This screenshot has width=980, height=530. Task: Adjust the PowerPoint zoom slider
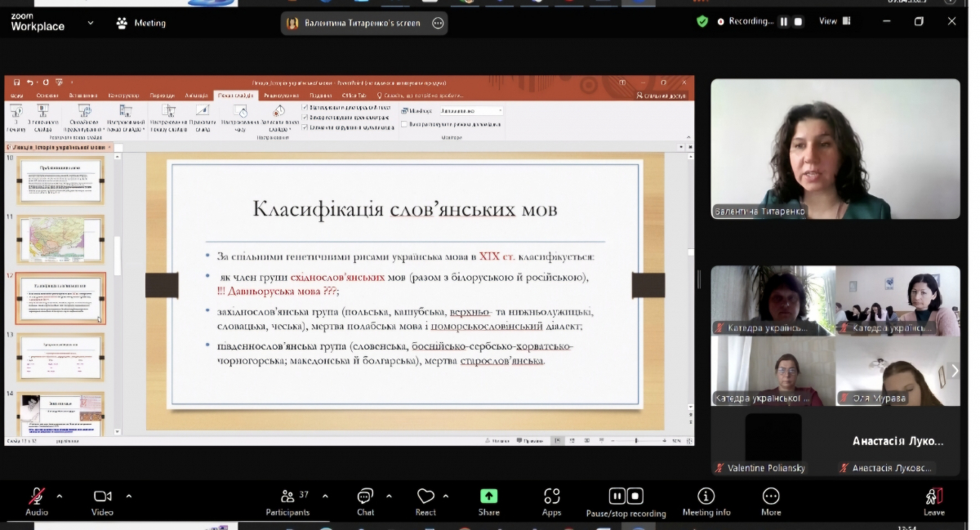[635, 441]
